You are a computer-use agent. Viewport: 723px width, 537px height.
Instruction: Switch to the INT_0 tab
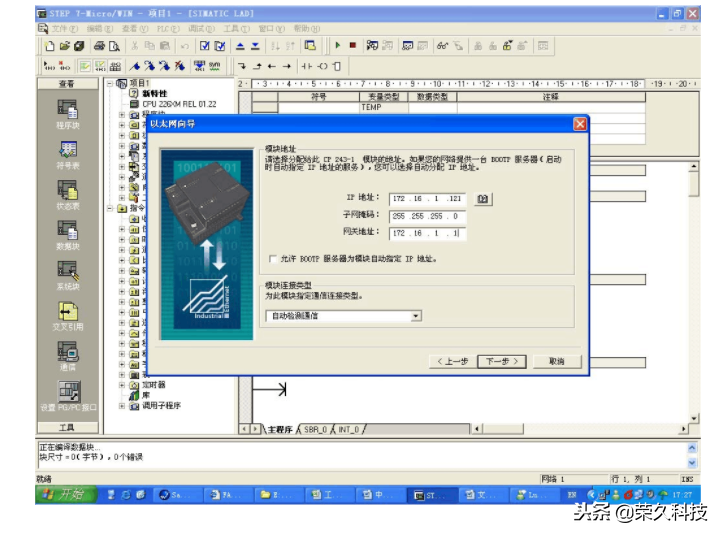point(349,429)
